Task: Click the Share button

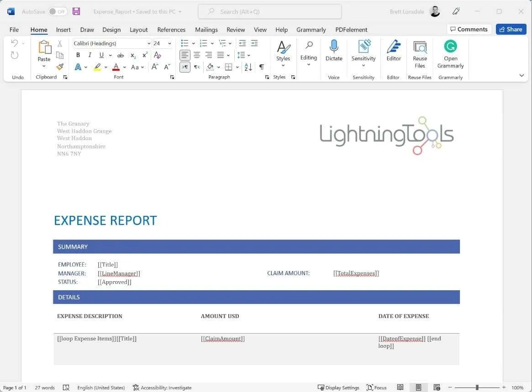Action: (511, 29)
